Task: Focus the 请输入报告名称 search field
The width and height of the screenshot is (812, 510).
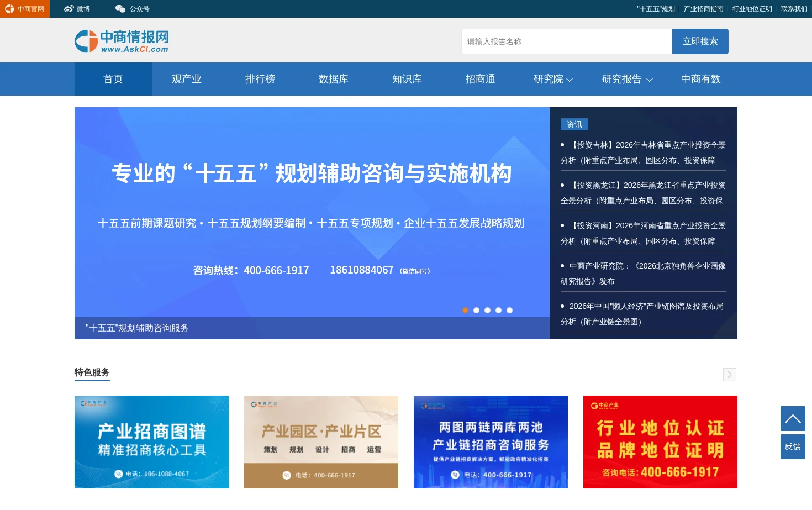Action: (x=567, y=41)
